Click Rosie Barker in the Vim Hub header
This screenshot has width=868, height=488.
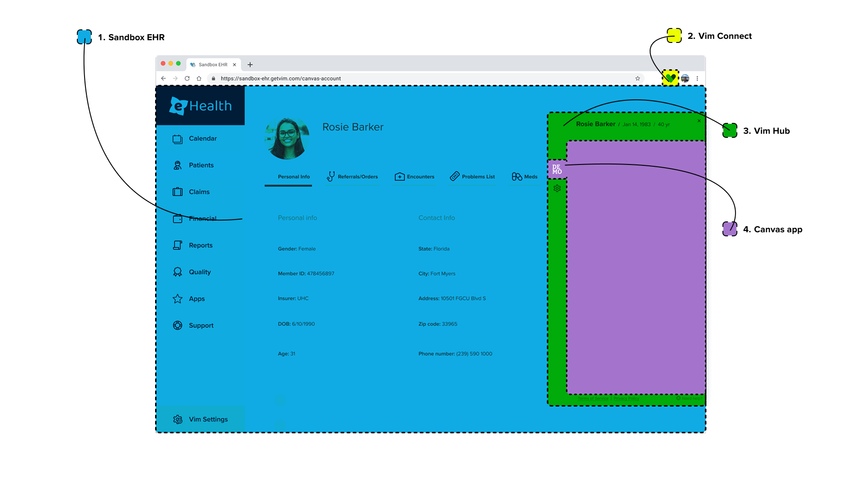coord(595,124)
